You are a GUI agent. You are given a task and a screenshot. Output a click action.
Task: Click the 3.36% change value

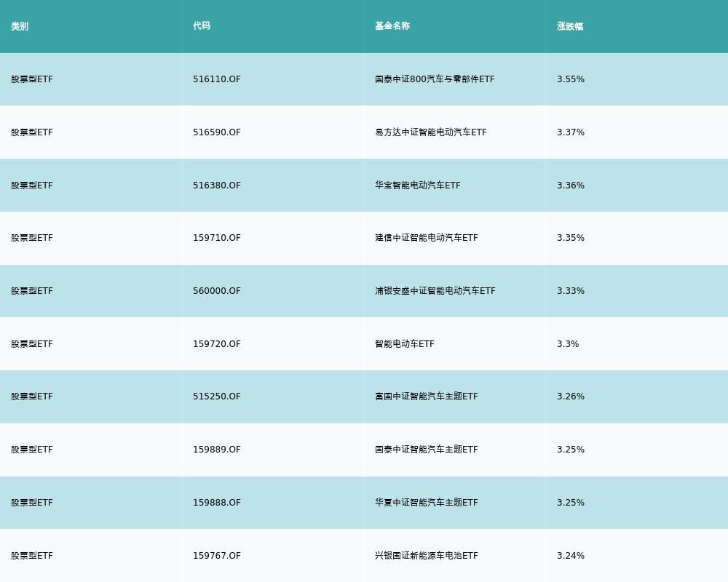click(571, 186)
